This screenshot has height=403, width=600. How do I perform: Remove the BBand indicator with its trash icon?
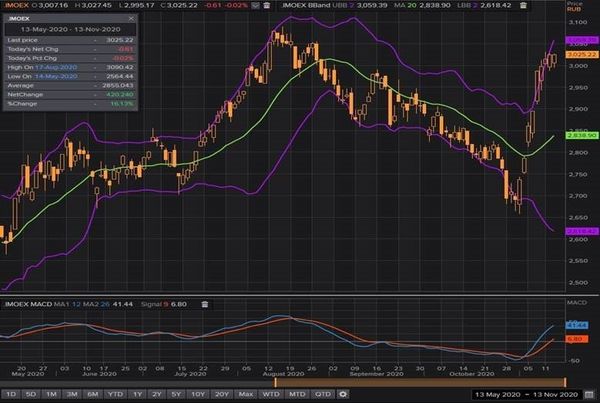point(523,5)
